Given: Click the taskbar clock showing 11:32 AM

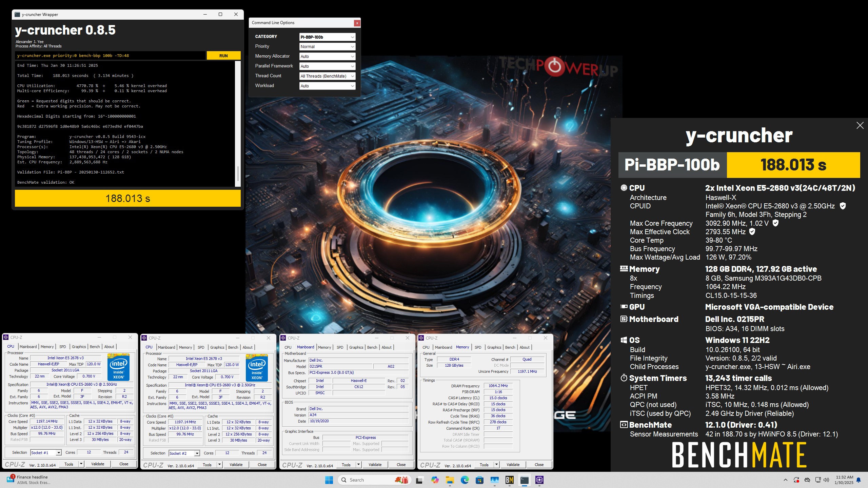Looking at the screenshot, I should point(844,480).
